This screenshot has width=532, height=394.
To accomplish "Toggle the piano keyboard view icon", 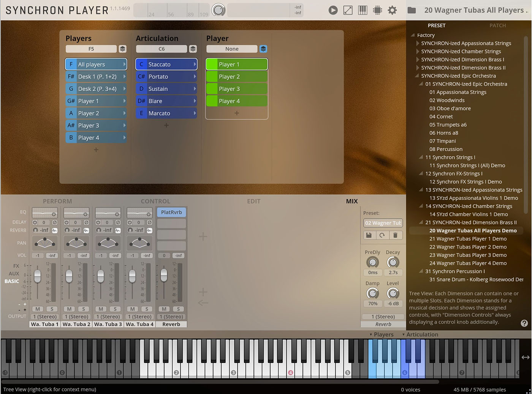I will coord(363,10).
